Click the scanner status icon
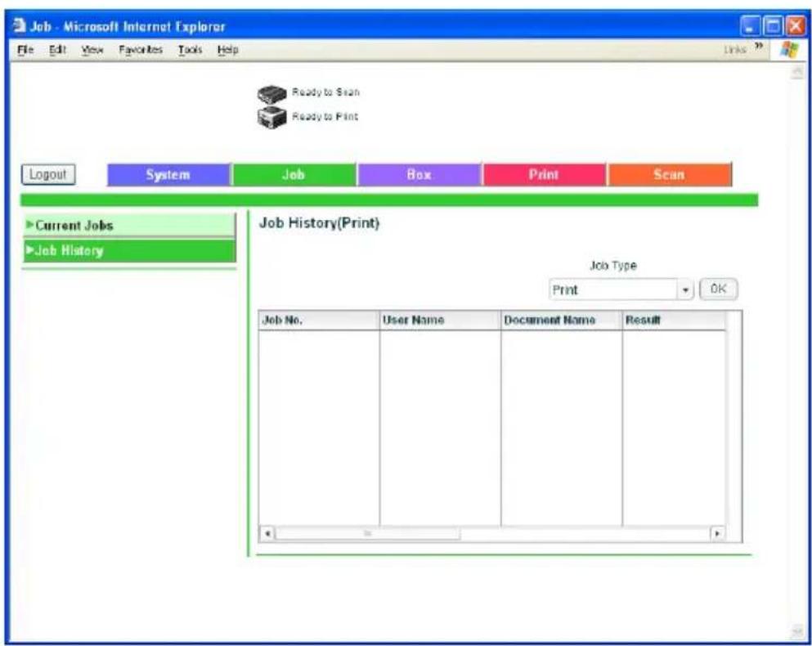Viewport: 812px width, 646px height. click(271, 94)
